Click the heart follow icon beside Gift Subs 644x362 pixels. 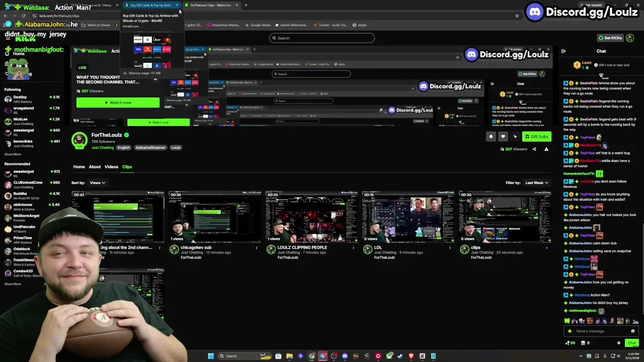coord(503,136)
